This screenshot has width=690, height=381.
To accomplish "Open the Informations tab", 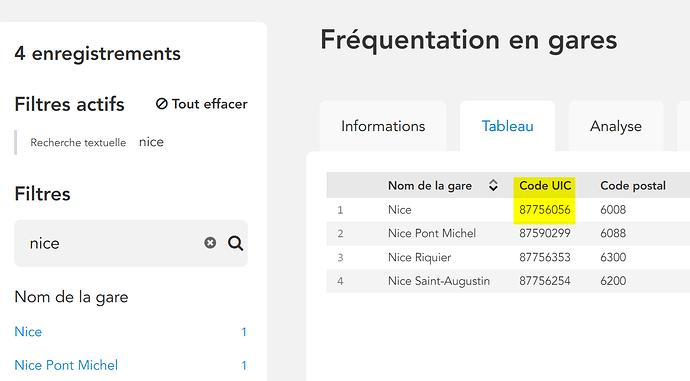I will click(x=383, y=126).
